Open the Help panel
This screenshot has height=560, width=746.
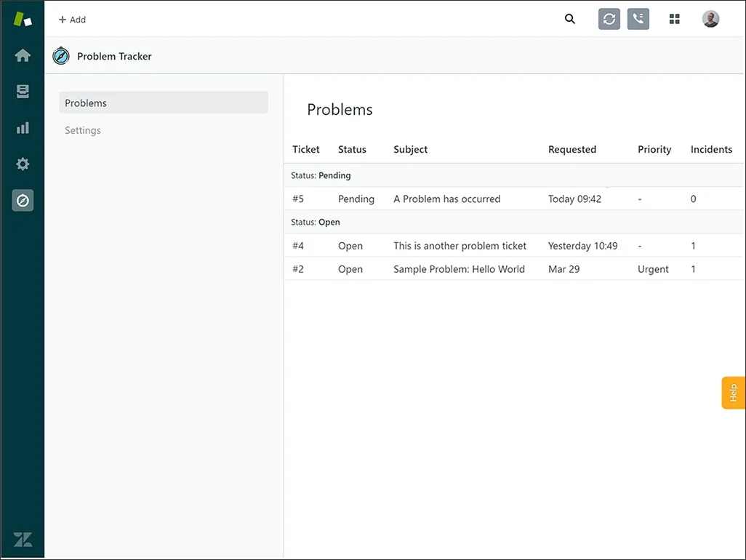point(733,393)
